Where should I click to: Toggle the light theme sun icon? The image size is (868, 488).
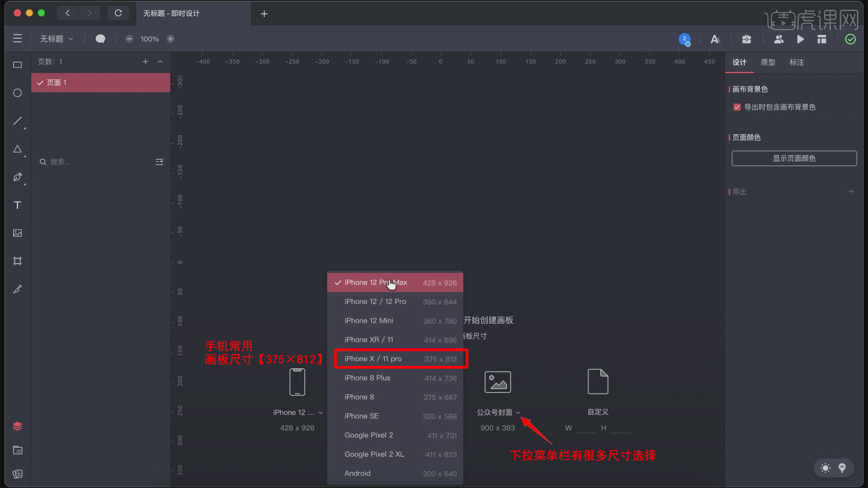[826, 468]
